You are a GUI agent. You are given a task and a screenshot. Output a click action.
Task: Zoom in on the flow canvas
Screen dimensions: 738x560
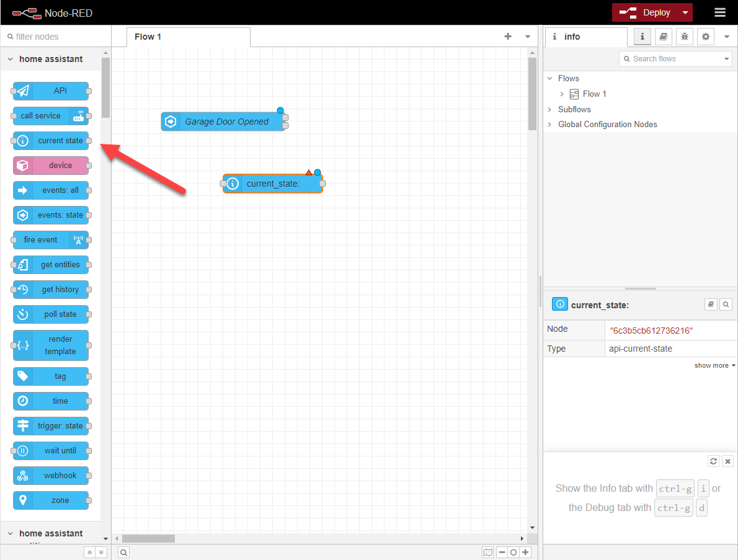tap(525, 551)
